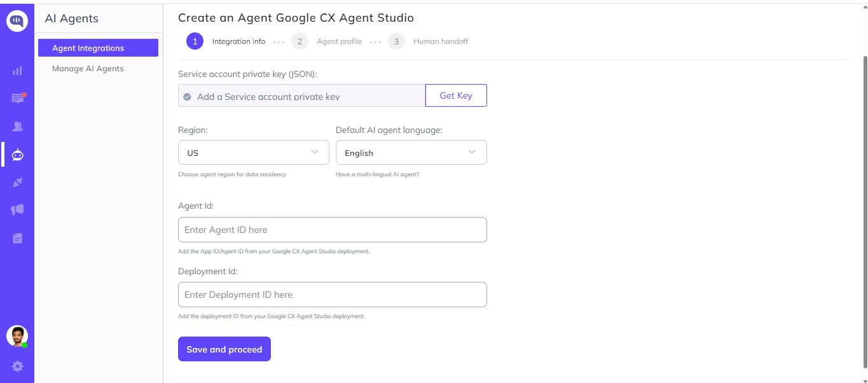Open Manage AI Agents menu item
This screenshot has height=383, width=868.
pos(88,68)
